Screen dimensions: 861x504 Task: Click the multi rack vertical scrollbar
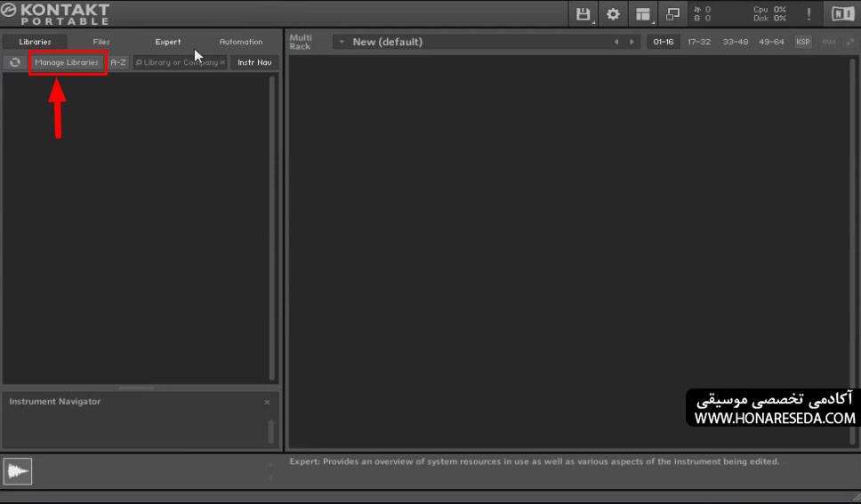(x=852, y=250)
